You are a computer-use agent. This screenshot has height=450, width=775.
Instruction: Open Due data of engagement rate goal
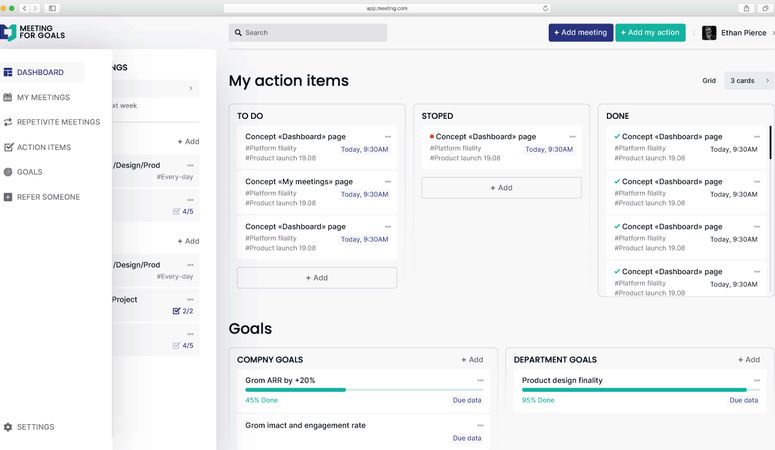click(x=467, y=438)
